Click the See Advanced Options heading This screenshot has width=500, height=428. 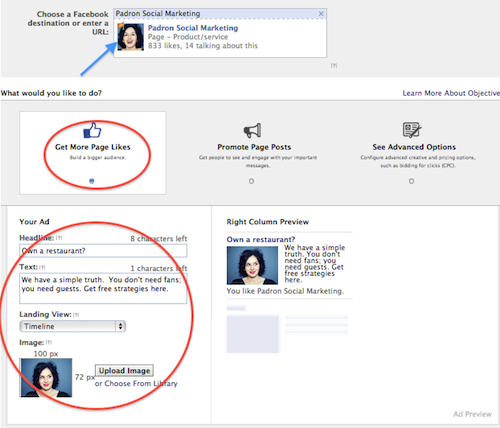[x=414, y=147]
